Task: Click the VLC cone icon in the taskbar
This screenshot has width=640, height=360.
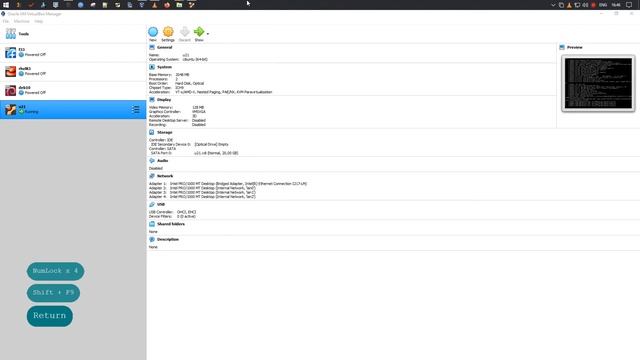Action: point(154,5)
